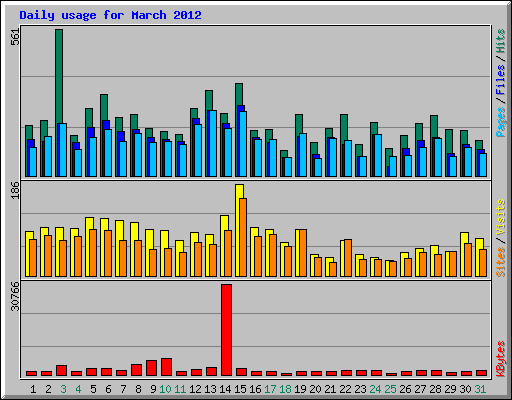
Task: Click the orange Sites bar for day 19
Action: click(x=303, y=253)
